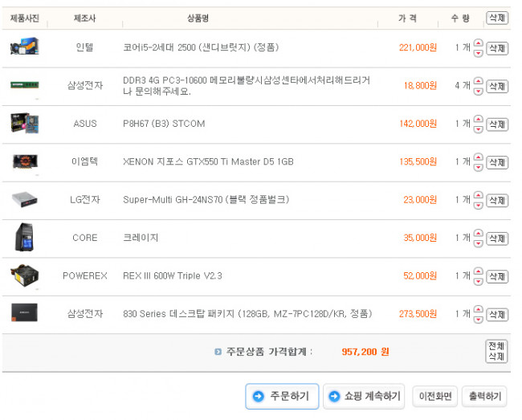Decrease quantity of Samsung DDR3 4G memory

(479, 91)
